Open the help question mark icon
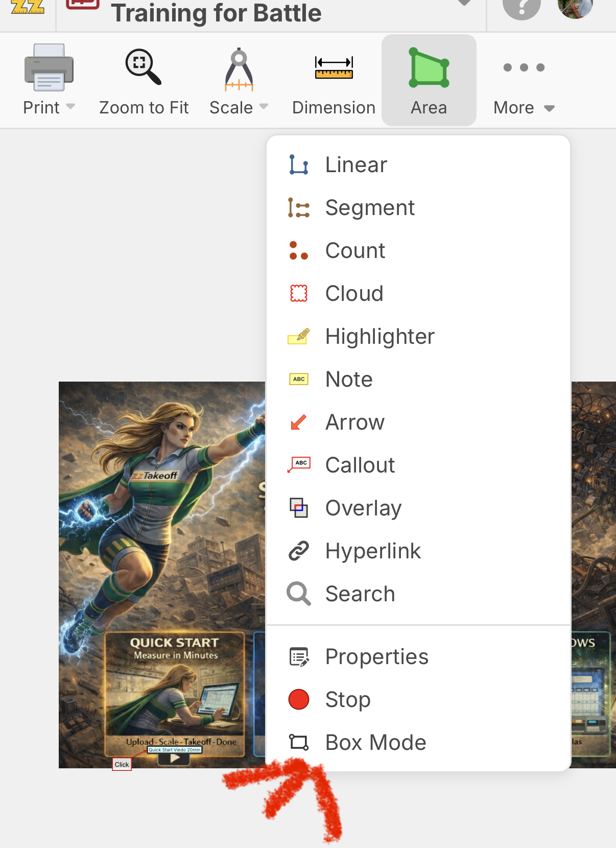 pos(522,8)
